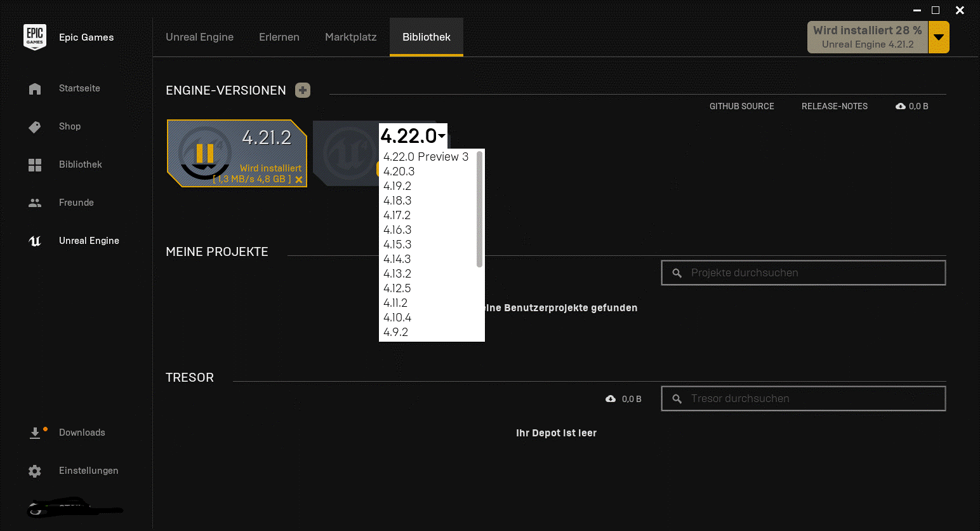Click the Epic Games logo icon
The height and width of the screenshot is (531, 980).
pyautogui.click(x=35, y=37)
